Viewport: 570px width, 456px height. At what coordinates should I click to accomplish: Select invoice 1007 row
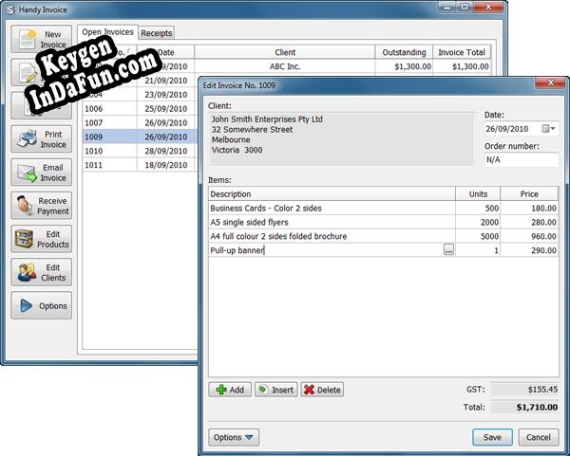pyautogui.click(x=141, y=123)
